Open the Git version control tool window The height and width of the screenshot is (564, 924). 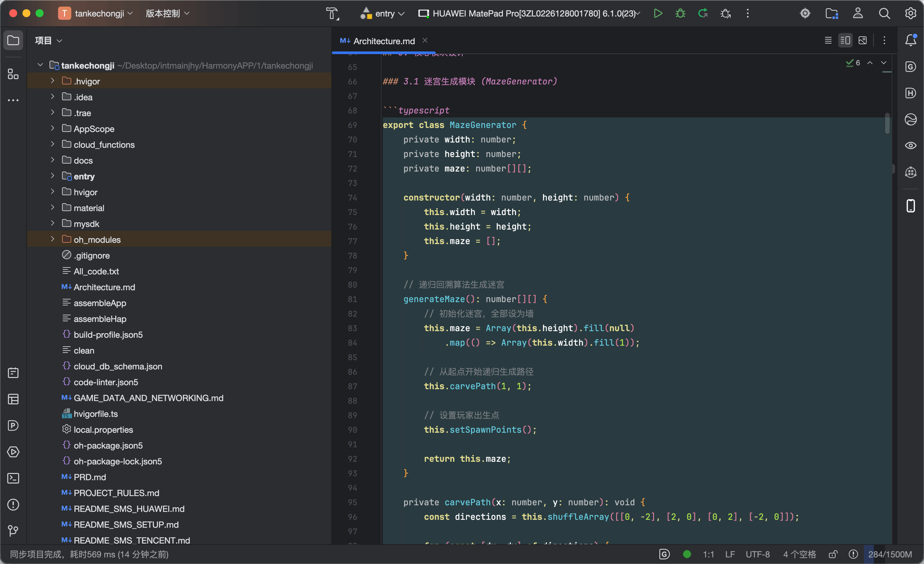tap(13, 531)
